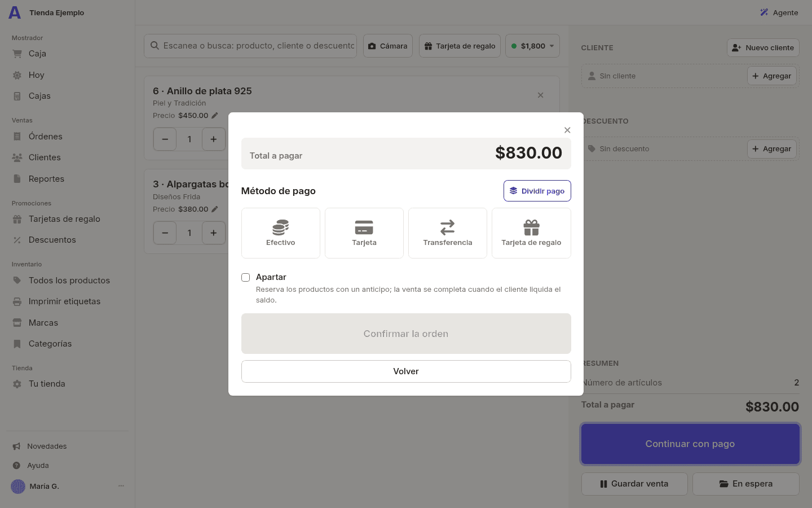Expand the $1,800 cash register dropdown
This screenshot has width=812, height=508.
pos(532,46)
